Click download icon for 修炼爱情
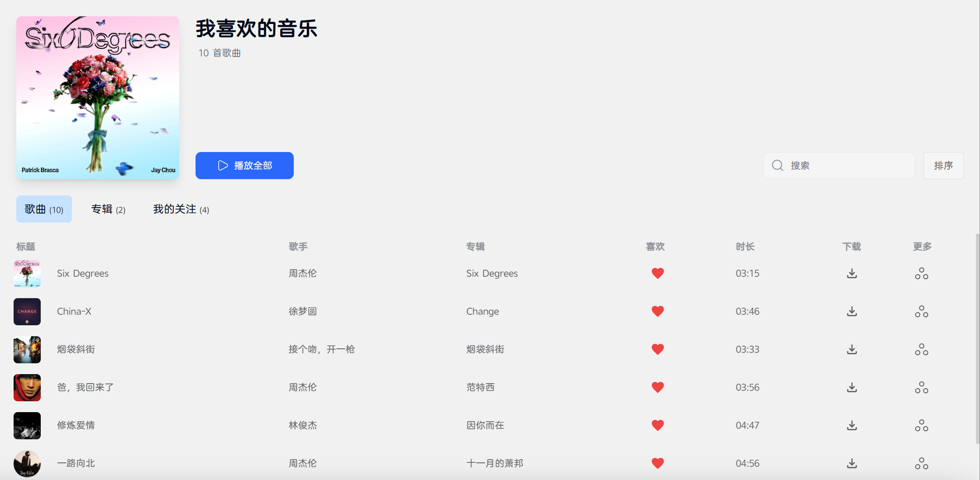This screenshot has height=480, width=980. point(851,425)
